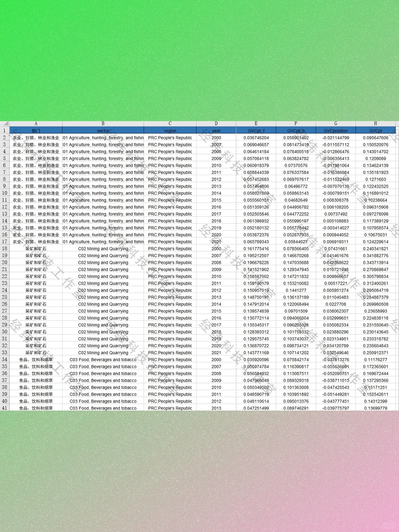Click the year header cell
Screen dimensions: 399x532
(216, 130)
